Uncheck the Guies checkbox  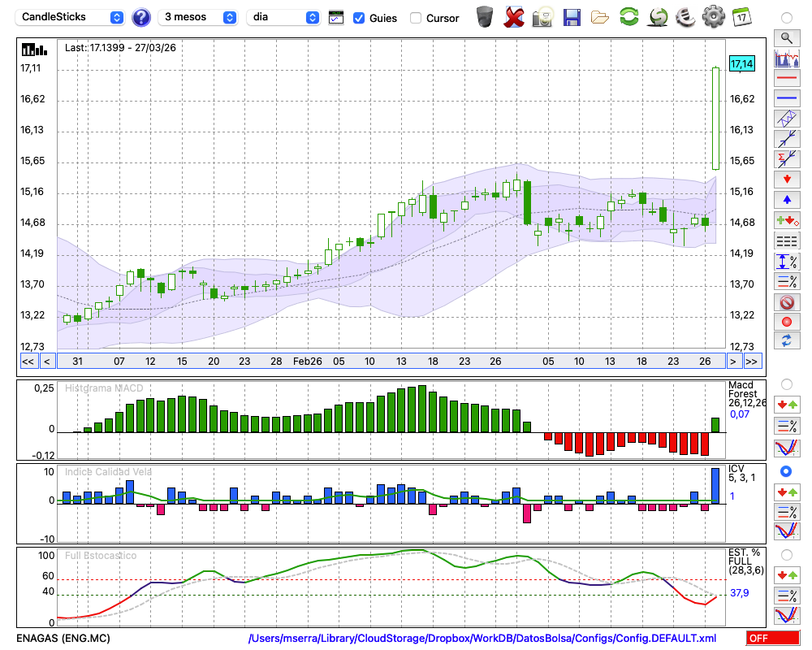coord(360,18)
